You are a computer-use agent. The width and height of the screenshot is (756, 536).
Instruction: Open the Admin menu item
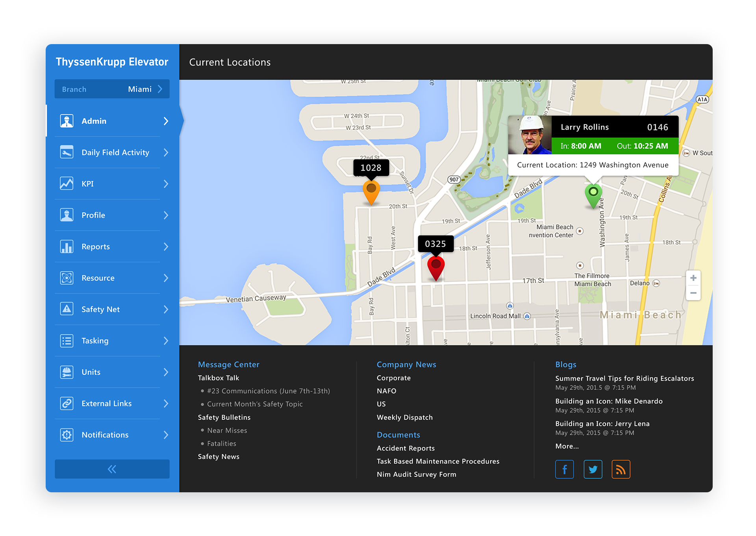[x=113, y=121]
